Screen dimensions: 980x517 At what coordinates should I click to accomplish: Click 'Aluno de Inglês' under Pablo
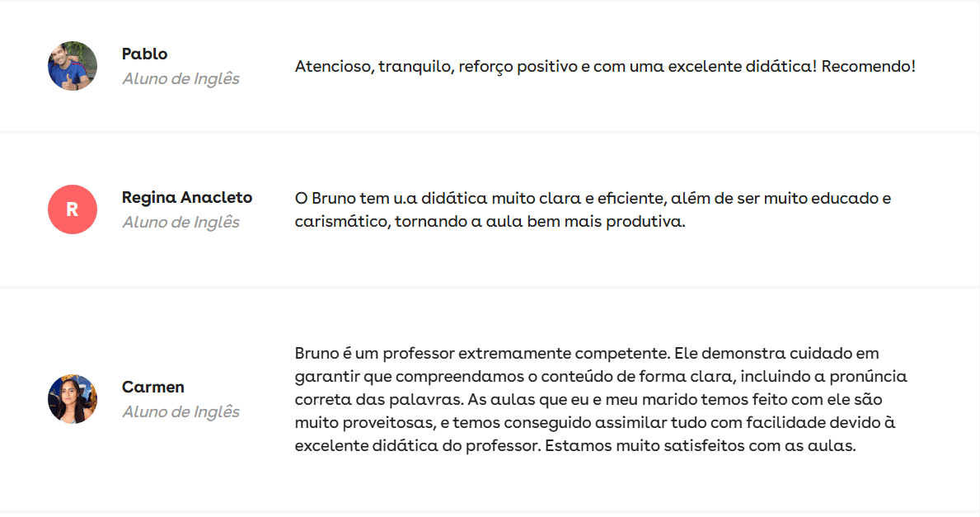click(x=181, y=79)
